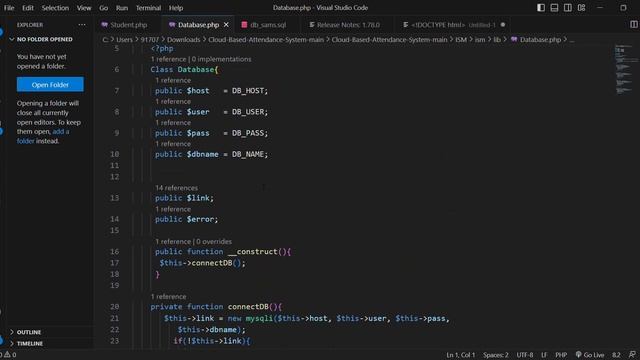Collapse NO FOLDER OPENED section
640x360 pixels.
pyautogui.click(x=44, y=40)
